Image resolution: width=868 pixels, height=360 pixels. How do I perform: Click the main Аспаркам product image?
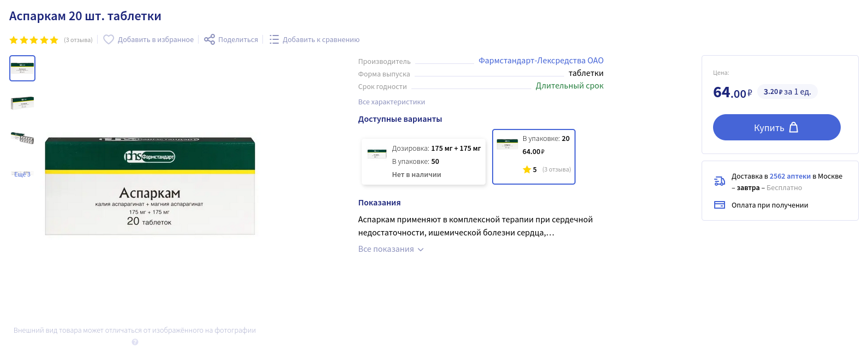[150, 186]
